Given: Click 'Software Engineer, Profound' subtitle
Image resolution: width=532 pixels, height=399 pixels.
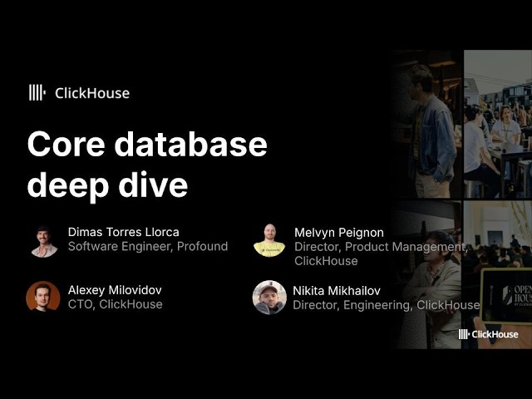Looking at the screenshot, I should pos(148,246).
